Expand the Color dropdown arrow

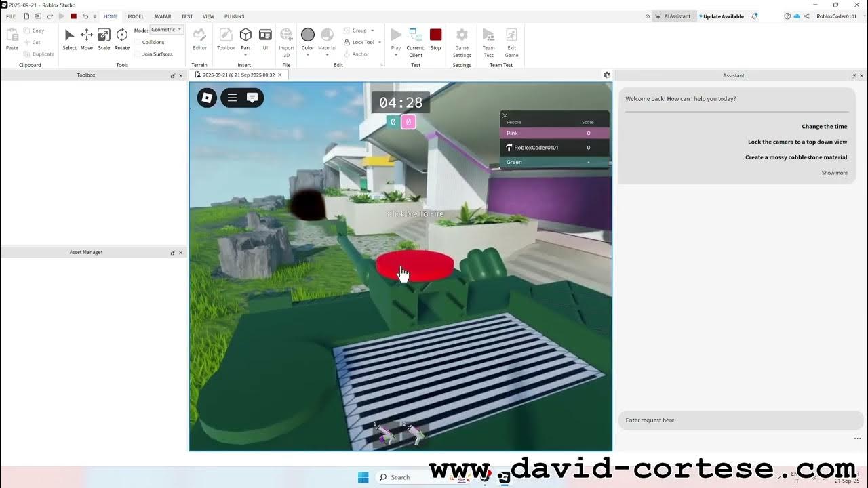click(308, 55)
